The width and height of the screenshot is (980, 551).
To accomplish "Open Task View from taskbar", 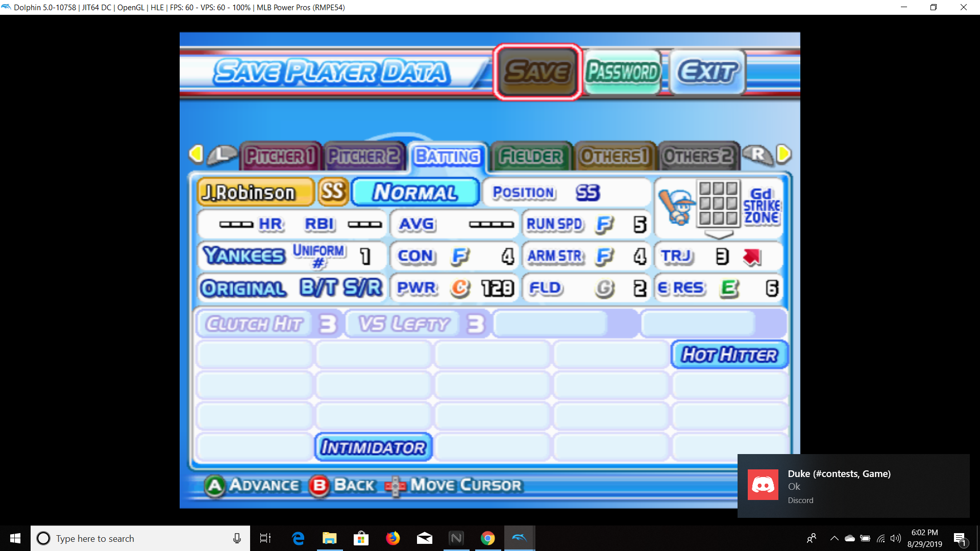I will tap(265, 538).
